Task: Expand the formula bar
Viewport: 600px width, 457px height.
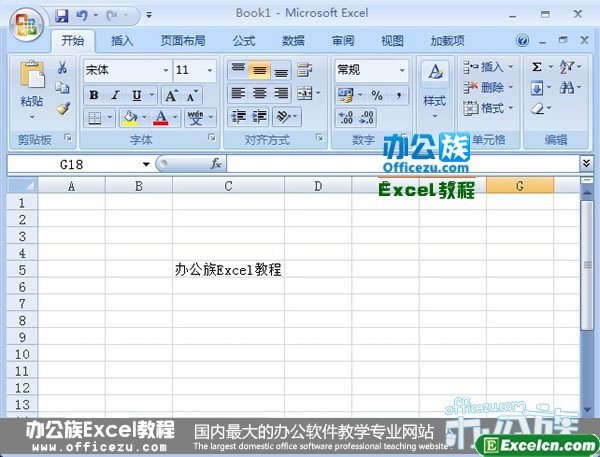Action: (x=586, y=164)
